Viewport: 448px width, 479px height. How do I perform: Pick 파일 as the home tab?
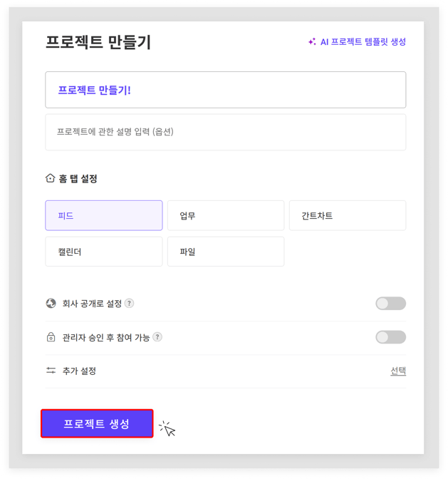pos(226,252)
